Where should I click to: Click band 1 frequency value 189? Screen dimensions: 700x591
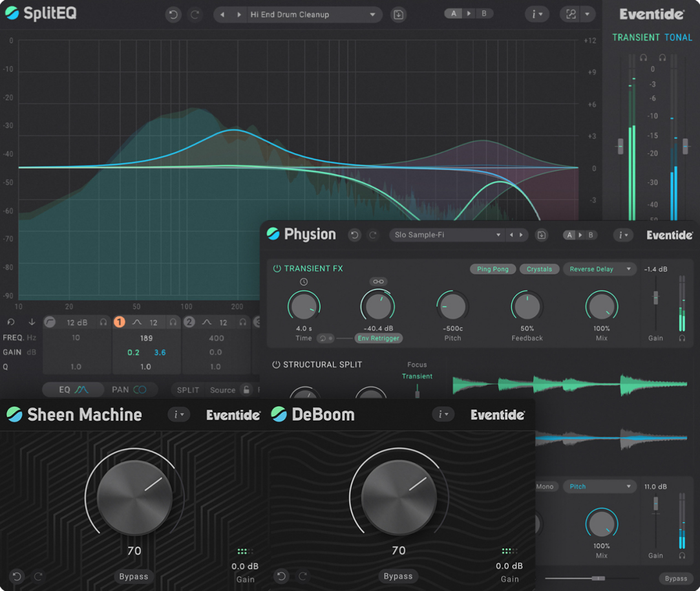[x=146, y=338]
